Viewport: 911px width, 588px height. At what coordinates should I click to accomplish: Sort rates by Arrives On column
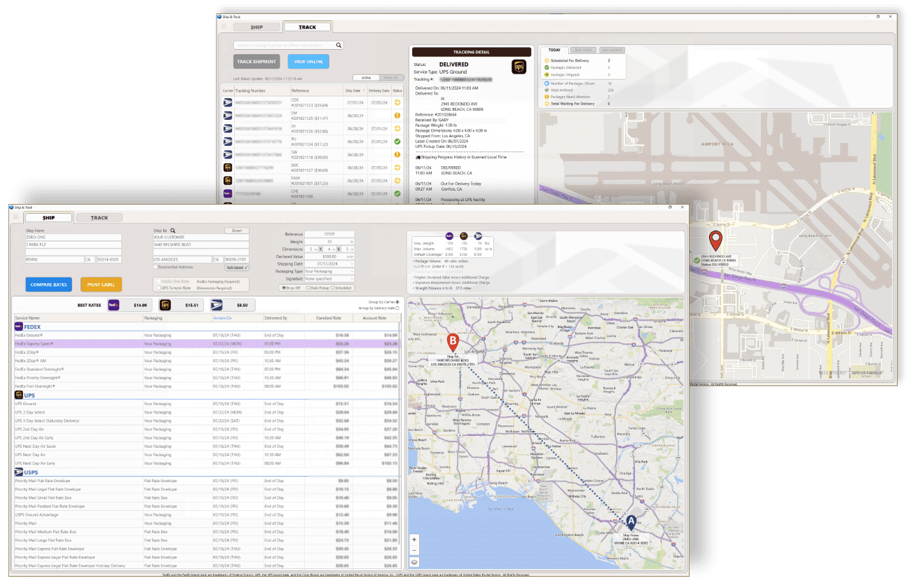pos(237,317)
